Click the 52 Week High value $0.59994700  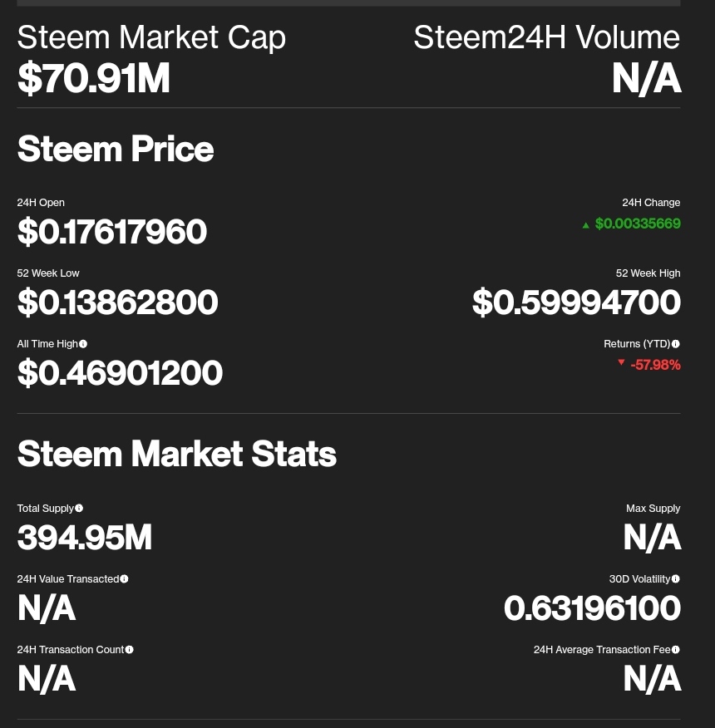click(x=576, y=302)
